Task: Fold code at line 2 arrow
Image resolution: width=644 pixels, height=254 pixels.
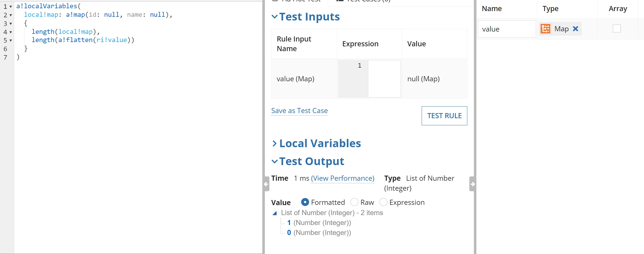Action: click(11, 15)
